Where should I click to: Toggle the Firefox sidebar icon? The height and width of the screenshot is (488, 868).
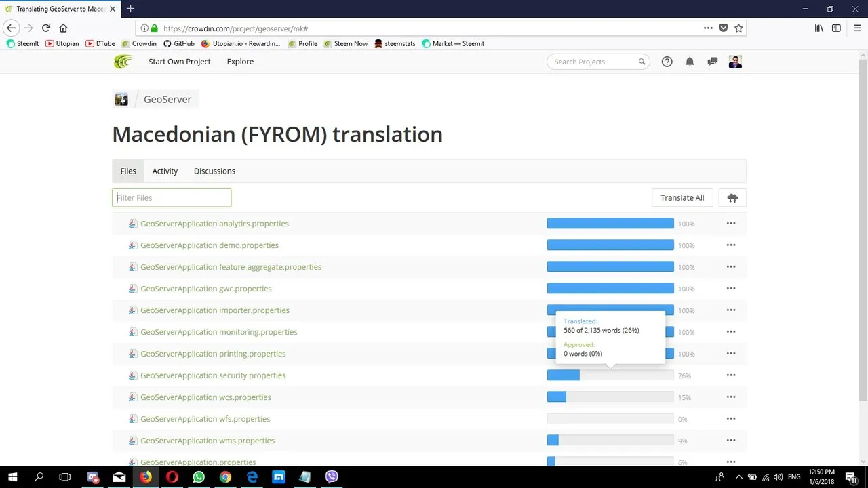coord(836,28)
